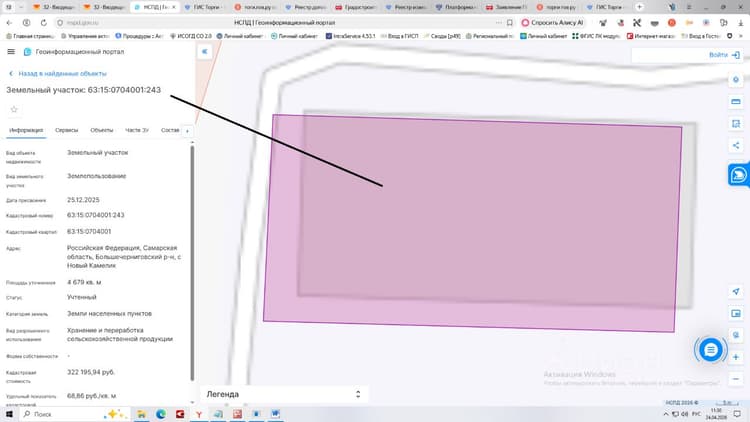Open the Windows Start menu

pos(9,414)
